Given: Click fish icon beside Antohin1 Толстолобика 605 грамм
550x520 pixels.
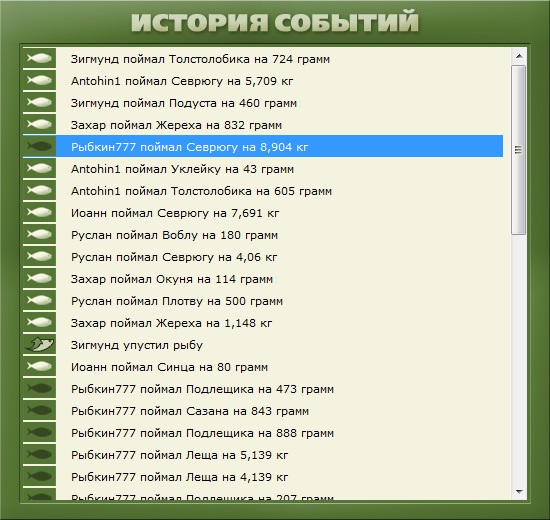Looking at the screenshot, I should [x=39, y=191].
